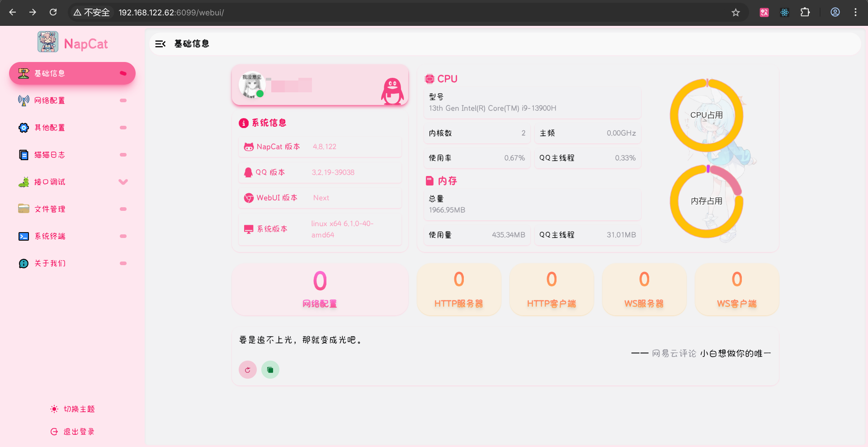Open 系统终端 from the sidebar

coord(50,236)
